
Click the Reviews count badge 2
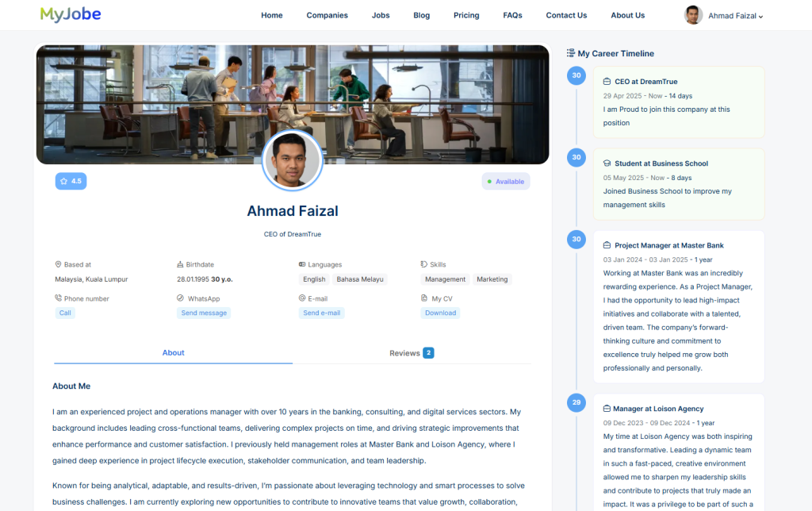point(428,353)
